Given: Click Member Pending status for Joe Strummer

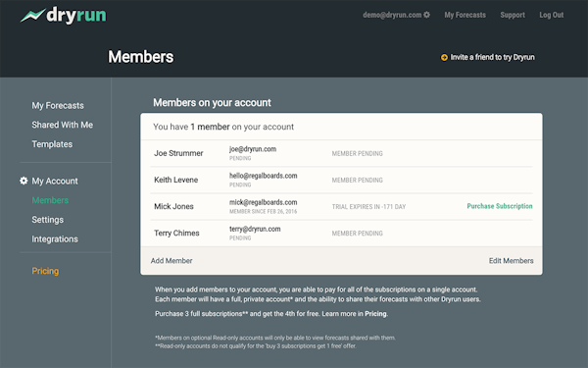Looking at the screenshot, I should tap(358, 154).
